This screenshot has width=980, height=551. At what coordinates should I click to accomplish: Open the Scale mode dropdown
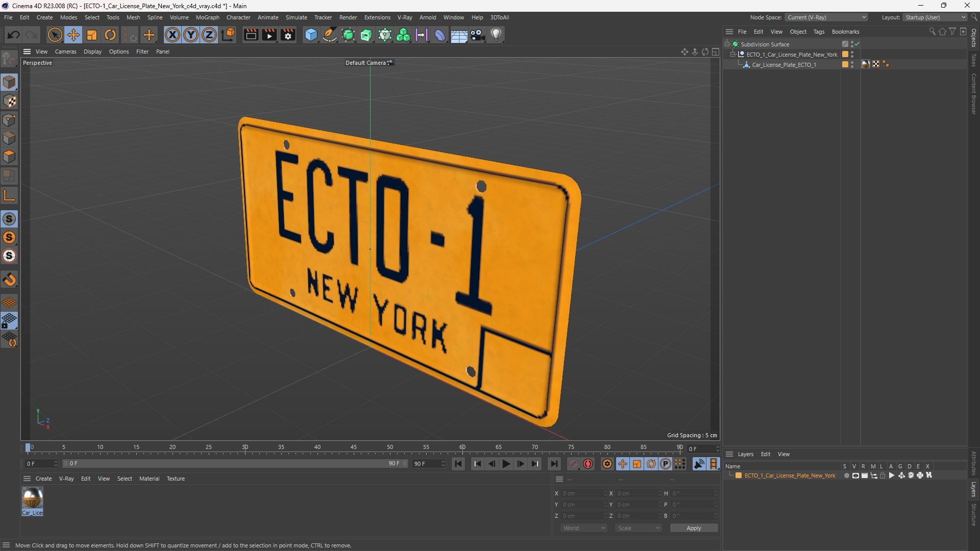(639, 528)
